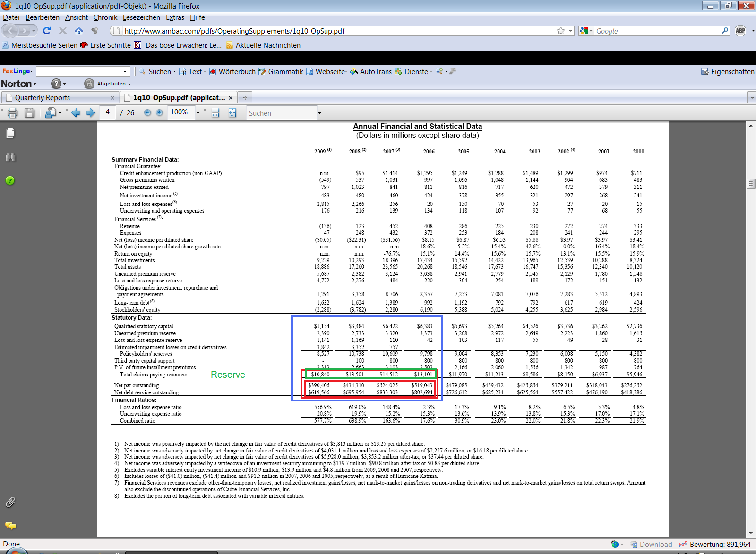This screenshot has width=756, height=554.
Task: Go to previous PDF page arrow
Action: click(x=76, y=113)
